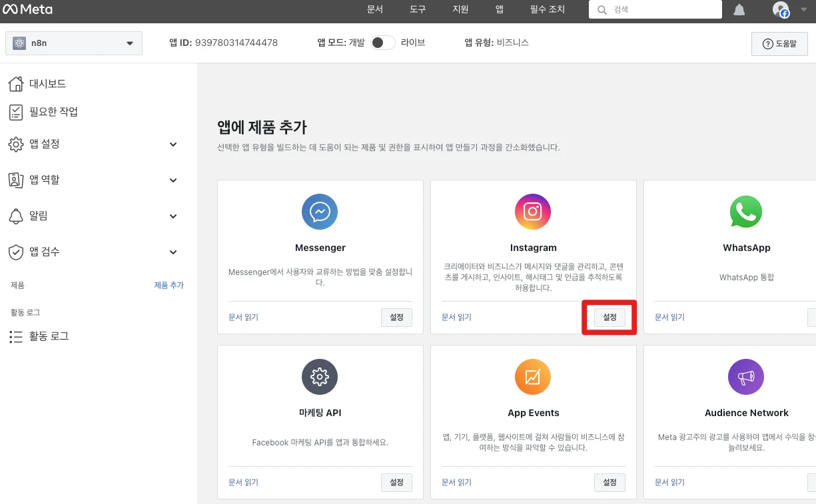Open 문서 읽기 link for Audience Network

click(669, 483)
